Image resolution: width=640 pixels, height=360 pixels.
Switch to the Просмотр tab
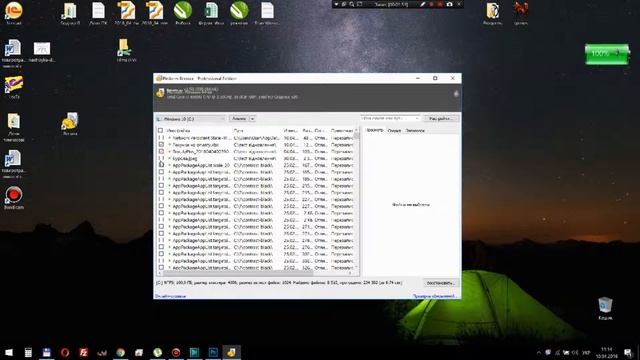coord(374,130)
